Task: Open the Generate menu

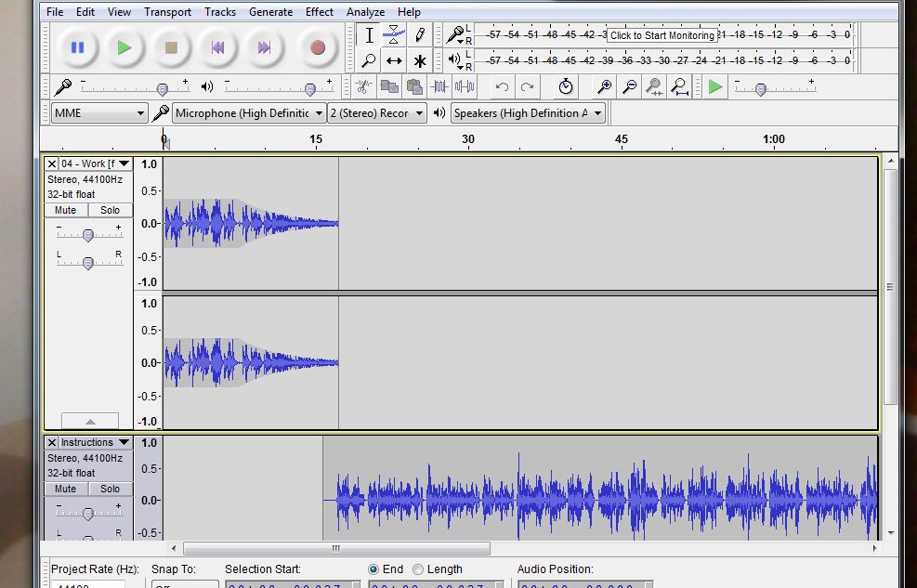Action: pyautogui.click(x=270, y=12)
